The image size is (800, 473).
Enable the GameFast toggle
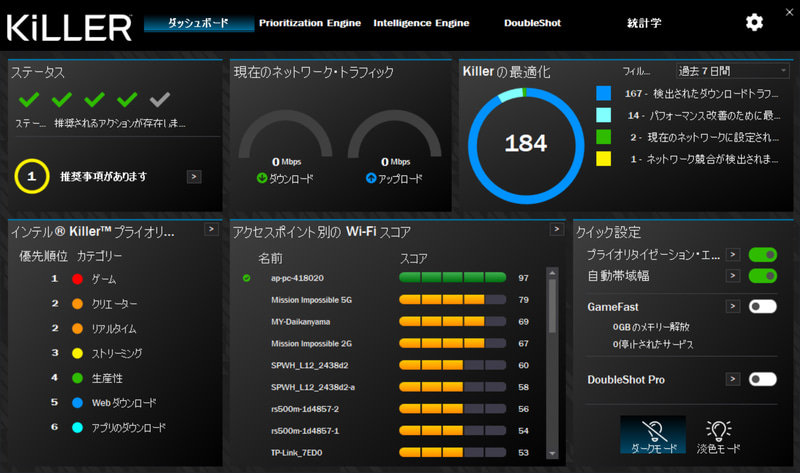(763, 307)
